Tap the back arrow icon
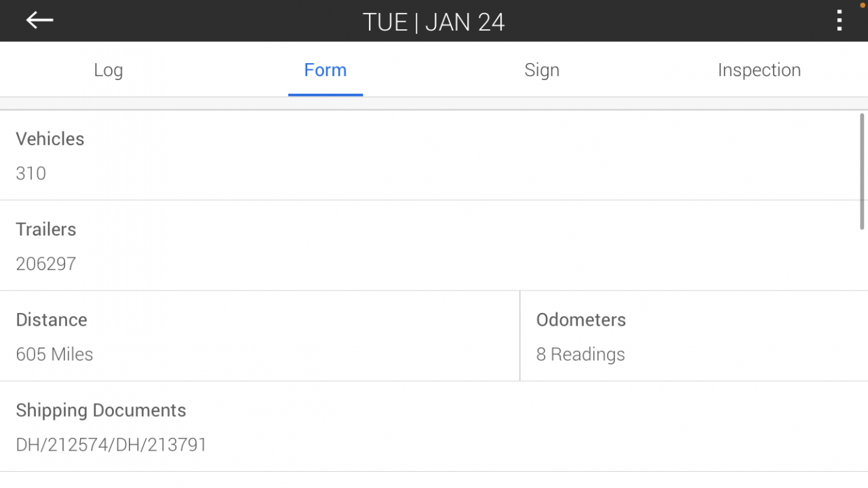The height and width of the screenshot is (488, 868). coord(39,21)
